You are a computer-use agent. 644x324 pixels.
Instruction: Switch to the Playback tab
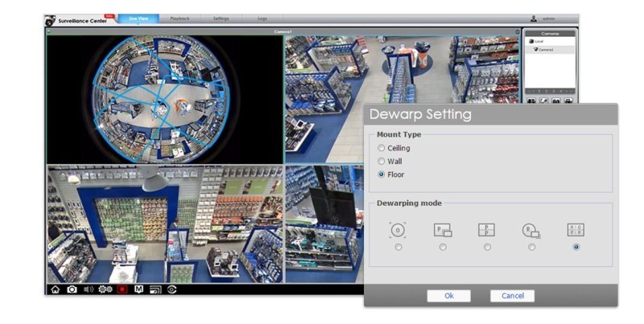click(180, 18)
